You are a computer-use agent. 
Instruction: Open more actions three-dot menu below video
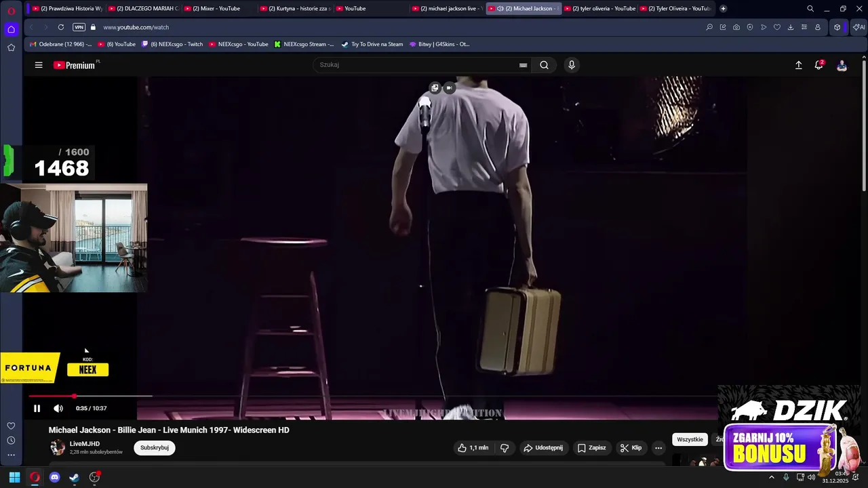point(658,448)
